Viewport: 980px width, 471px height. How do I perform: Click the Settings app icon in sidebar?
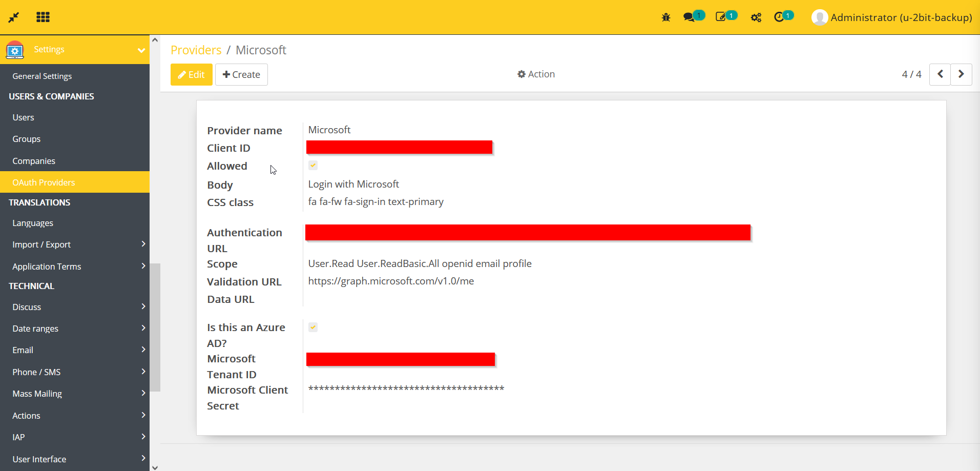14,50
